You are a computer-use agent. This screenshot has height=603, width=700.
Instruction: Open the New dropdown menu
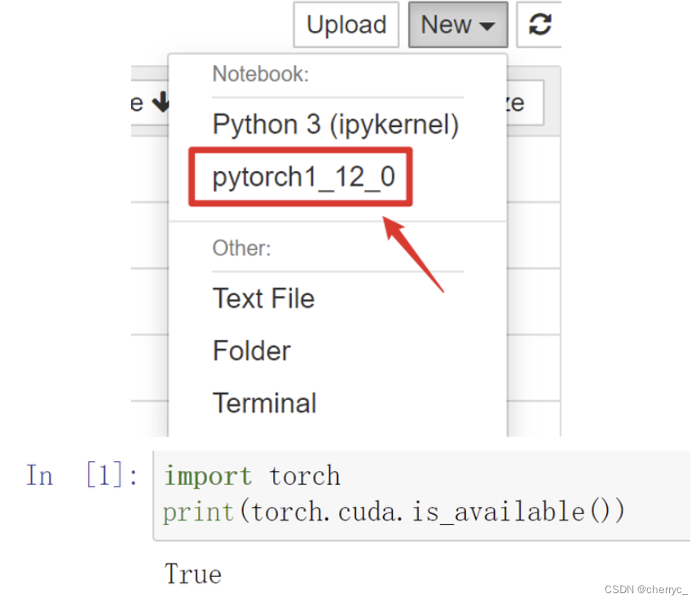click(x=458, y=24)
